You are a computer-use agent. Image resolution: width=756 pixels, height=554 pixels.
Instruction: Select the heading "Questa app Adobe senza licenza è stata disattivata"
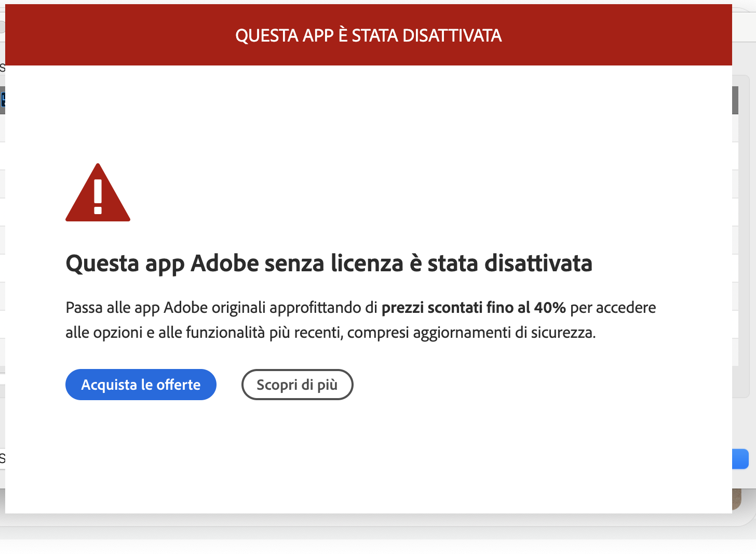[x=329, y=263]
